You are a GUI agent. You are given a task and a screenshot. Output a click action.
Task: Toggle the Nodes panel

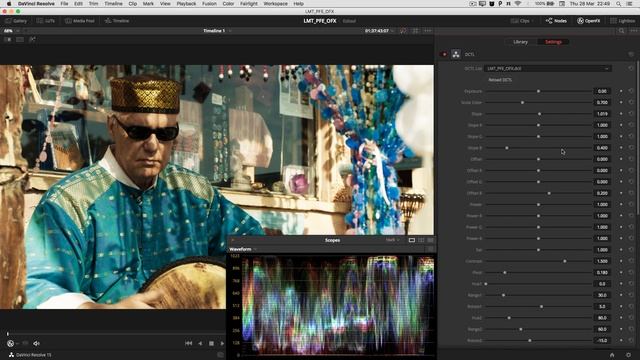(x=556, y=21)
